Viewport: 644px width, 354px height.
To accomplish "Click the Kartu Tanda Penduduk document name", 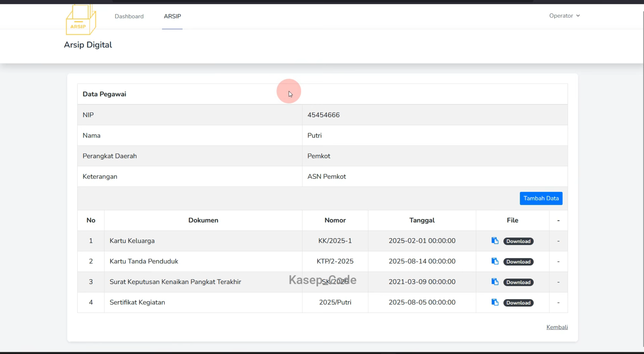I will point(144,261).
